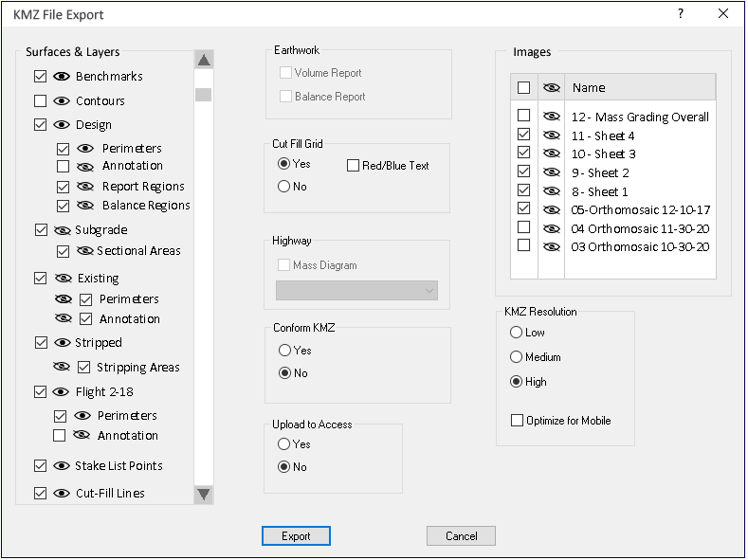The height and width of the screenshot is (560, 748).
Task: Click the help question mark icon
Action: click(680, 14)
